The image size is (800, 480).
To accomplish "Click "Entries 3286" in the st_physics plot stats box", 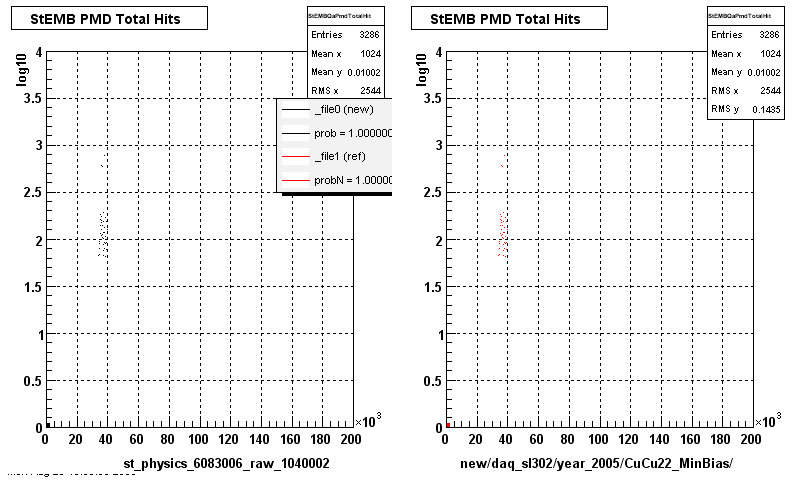I will point(346,35).
